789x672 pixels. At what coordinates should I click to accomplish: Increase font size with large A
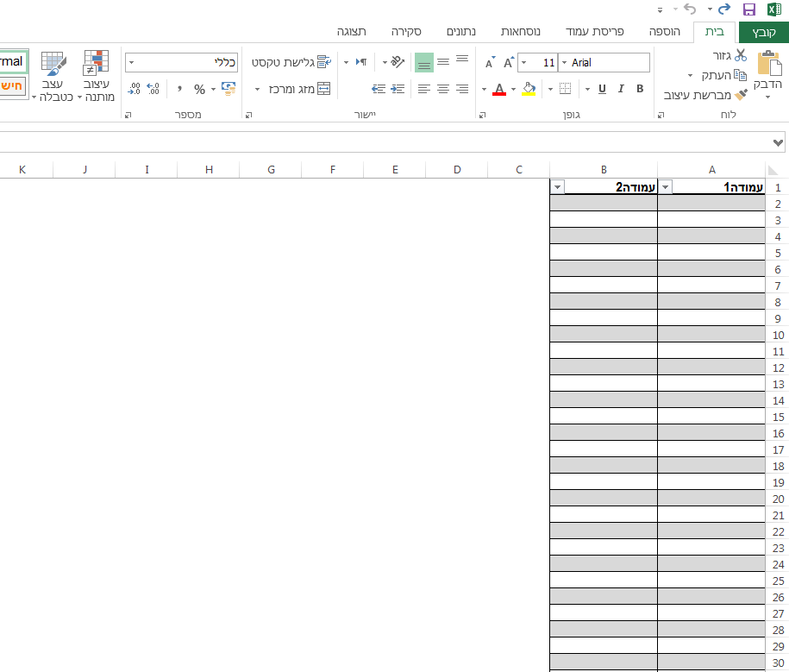(x=508, y=62)
